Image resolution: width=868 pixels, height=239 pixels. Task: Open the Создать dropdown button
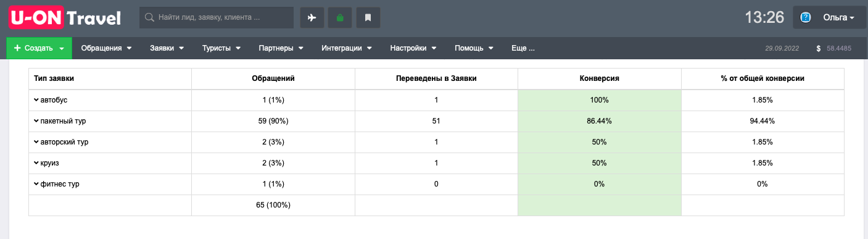point(39,48)
